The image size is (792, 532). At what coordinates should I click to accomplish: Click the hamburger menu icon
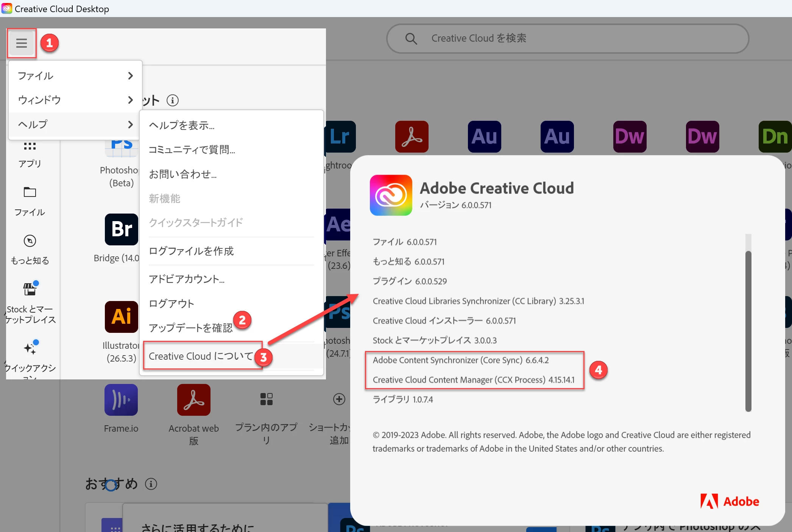(22, 43)
